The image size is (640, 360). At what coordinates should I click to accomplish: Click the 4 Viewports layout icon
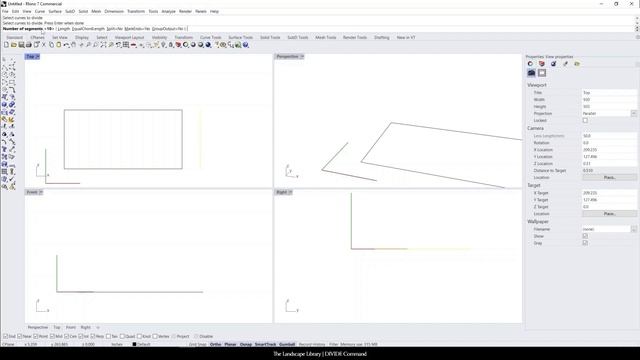pos(126,45)
